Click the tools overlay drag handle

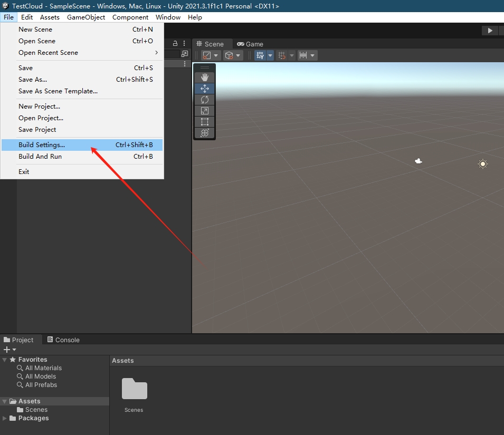coord(205,67)
